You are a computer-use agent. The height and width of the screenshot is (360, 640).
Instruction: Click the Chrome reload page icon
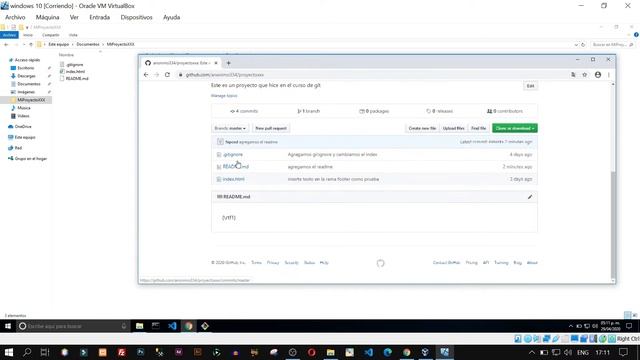click(167, 75)
